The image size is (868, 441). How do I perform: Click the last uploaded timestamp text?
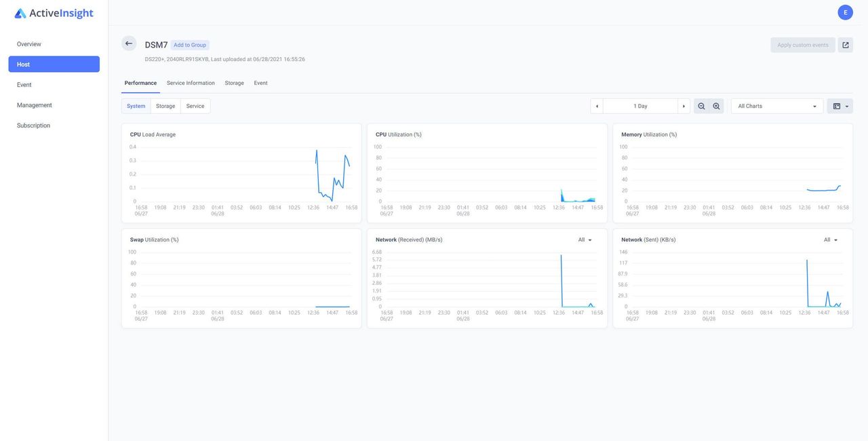tap(258, 59)
